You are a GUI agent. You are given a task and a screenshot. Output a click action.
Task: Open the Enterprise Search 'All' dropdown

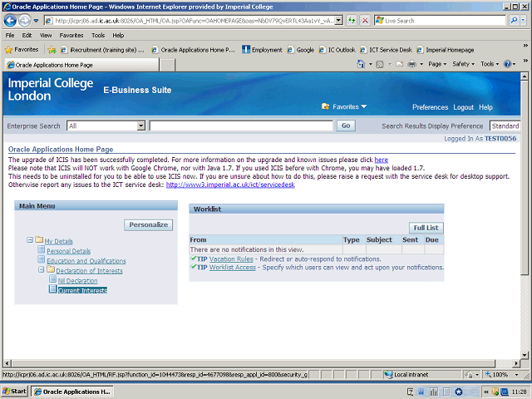(x=140, y=126)
